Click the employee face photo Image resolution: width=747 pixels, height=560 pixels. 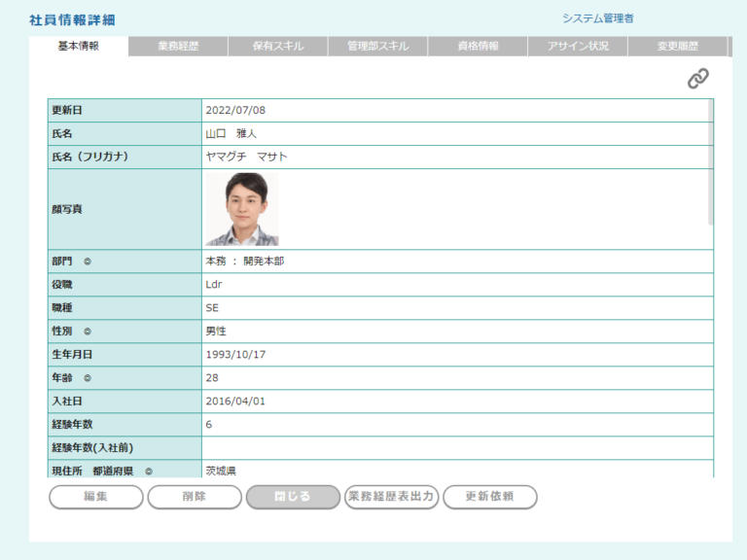241,209
